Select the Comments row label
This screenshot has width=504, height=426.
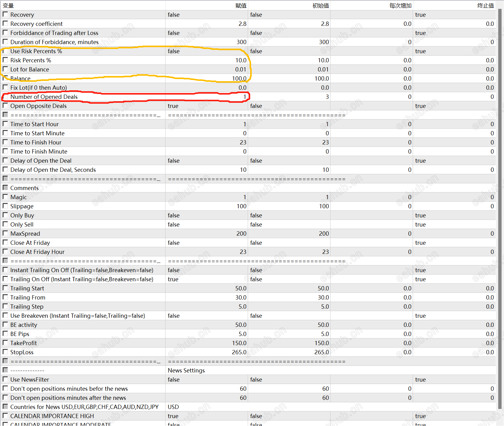point(24,188)
